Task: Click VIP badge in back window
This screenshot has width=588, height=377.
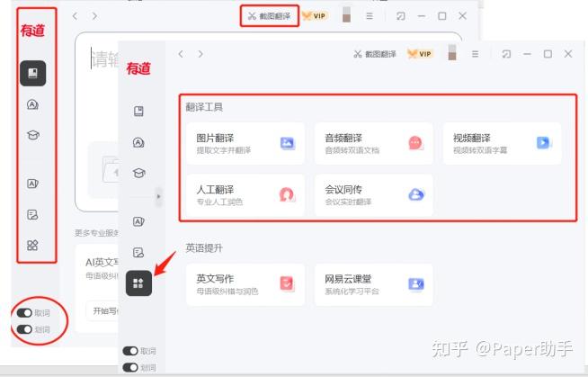Action: [x=315, y=16]
